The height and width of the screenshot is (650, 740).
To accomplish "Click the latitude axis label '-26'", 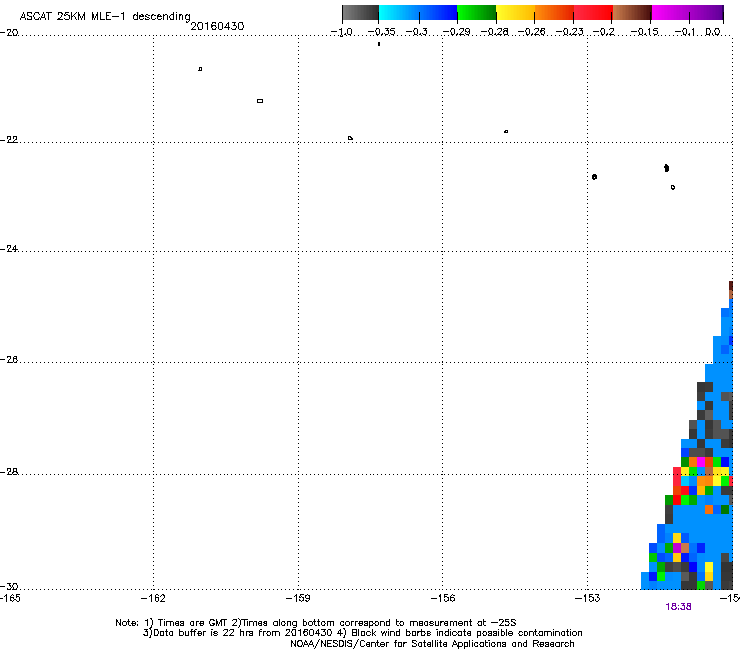I will (x=9, y=360).
